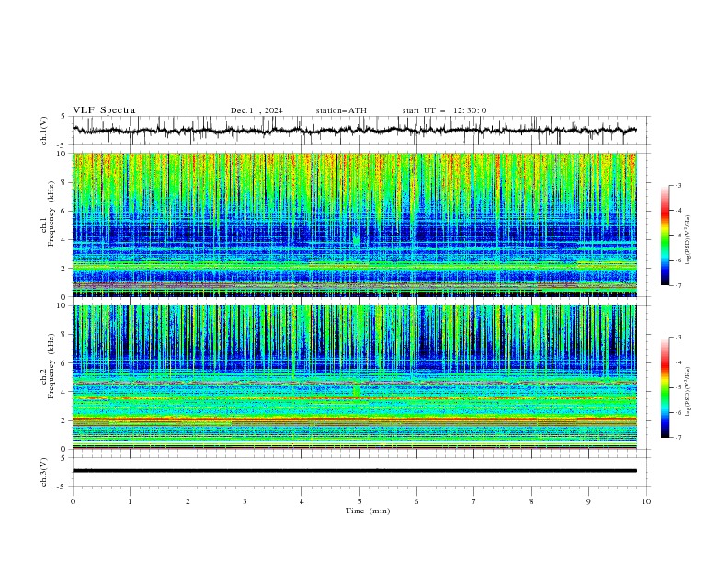Click the "5" voltage tick on ch.1(V) axis
Screen dimensions: 728x563
(x=63, y=117)
